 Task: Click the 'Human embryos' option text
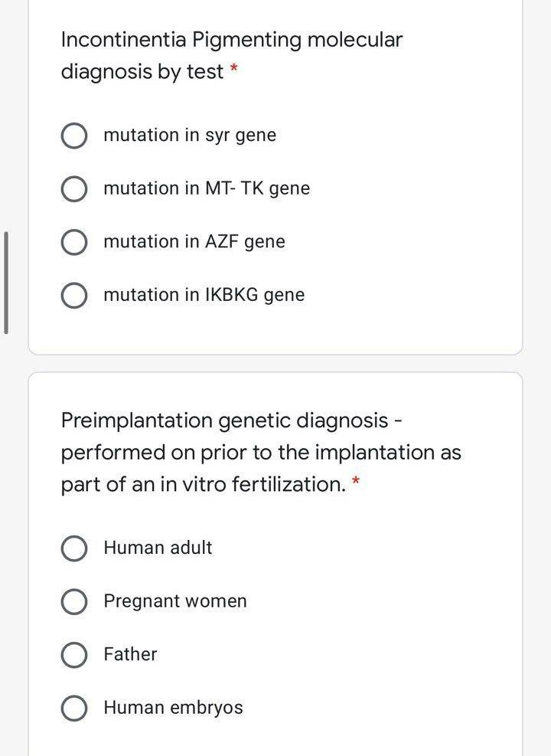tap(173, 708)
